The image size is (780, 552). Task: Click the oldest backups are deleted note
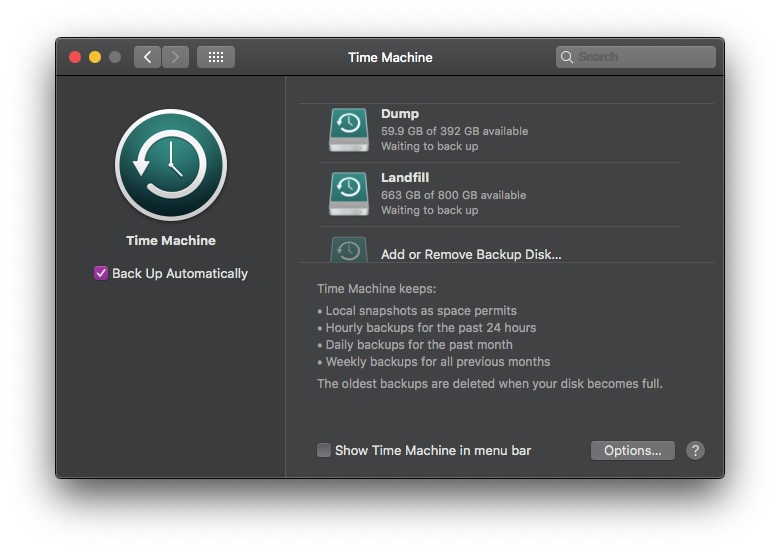click(490, 384)
